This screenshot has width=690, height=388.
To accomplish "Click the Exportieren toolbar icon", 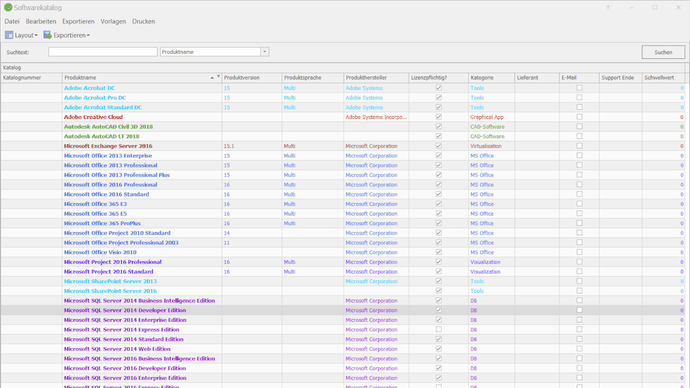I will pyautogui.click(x=48, y=35).
